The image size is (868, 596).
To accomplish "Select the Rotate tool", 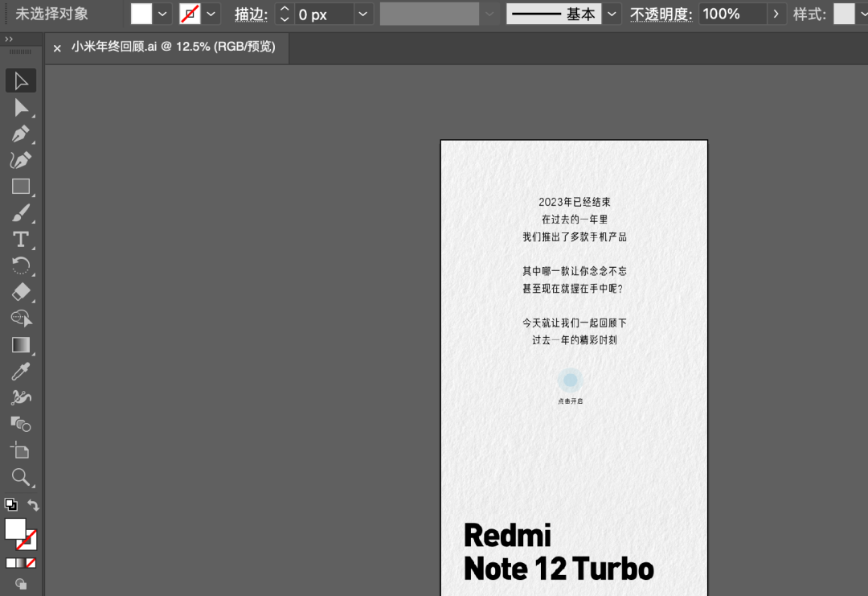I will [21, 266].
